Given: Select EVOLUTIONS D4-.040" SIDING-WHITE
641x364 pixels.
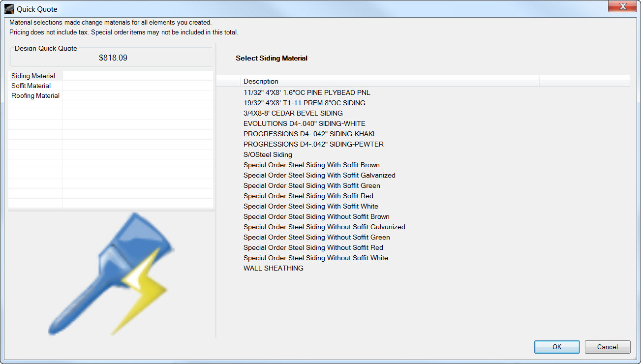Looking at the screenshot, I should [x=305, y=123].
